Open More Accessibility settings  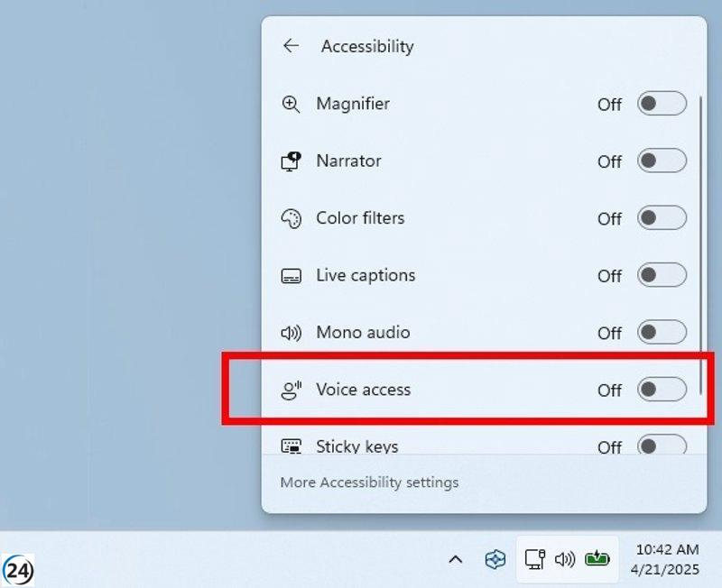(369, 482)
